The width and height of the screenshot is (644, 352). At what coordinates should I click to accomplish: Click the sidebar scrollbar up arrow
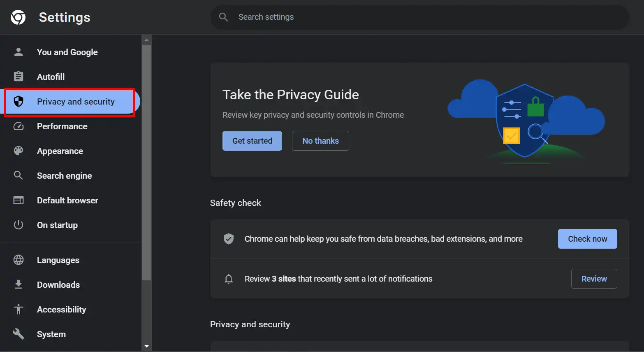point(146,40)
